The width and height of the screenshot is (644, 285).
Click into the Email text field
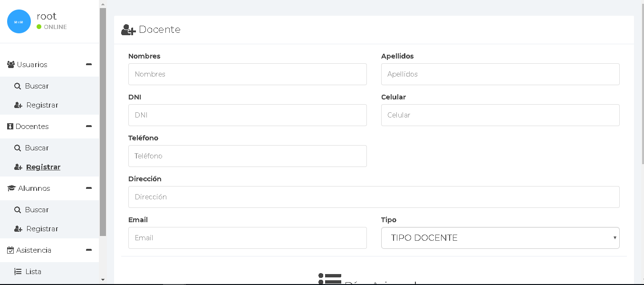point(247,238)
